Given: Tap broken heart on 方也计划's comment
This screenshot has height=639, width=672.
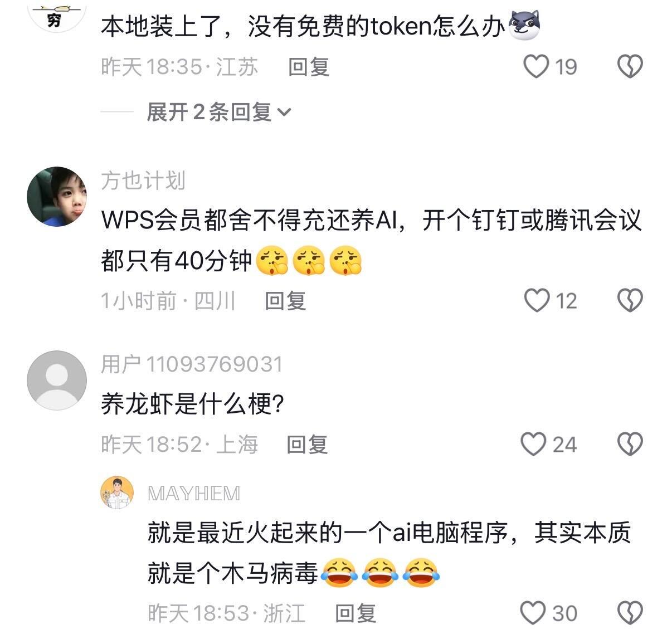Looking at the screenshot, I should [630, 301].
